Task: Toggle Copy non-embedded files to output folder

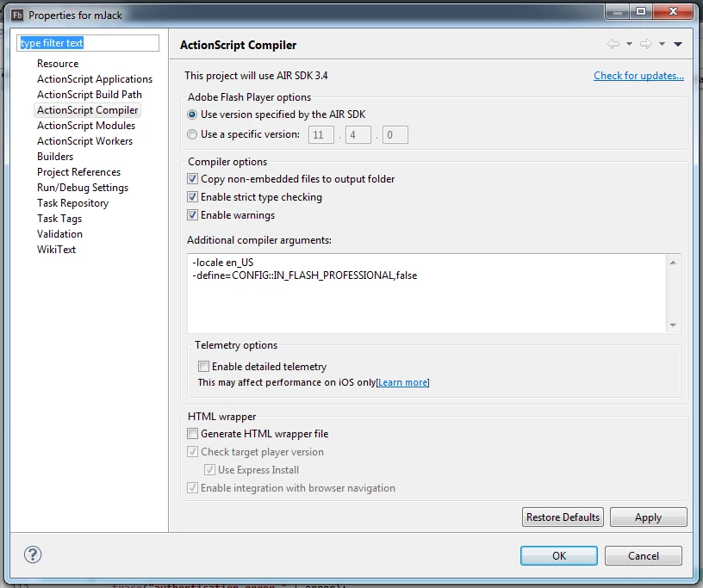Action: (192, 179)
